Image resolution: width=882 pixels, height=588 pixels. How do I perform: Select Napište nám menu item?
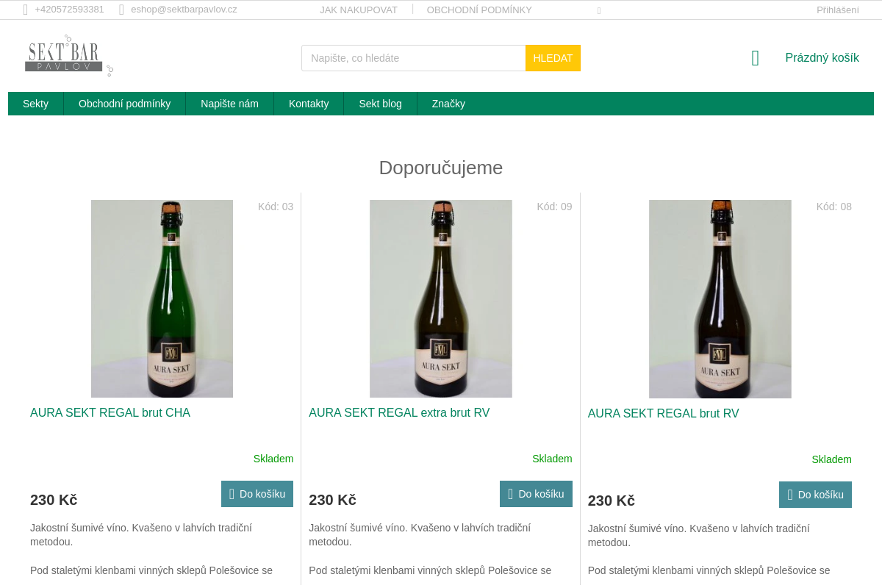tap(229, 104)
